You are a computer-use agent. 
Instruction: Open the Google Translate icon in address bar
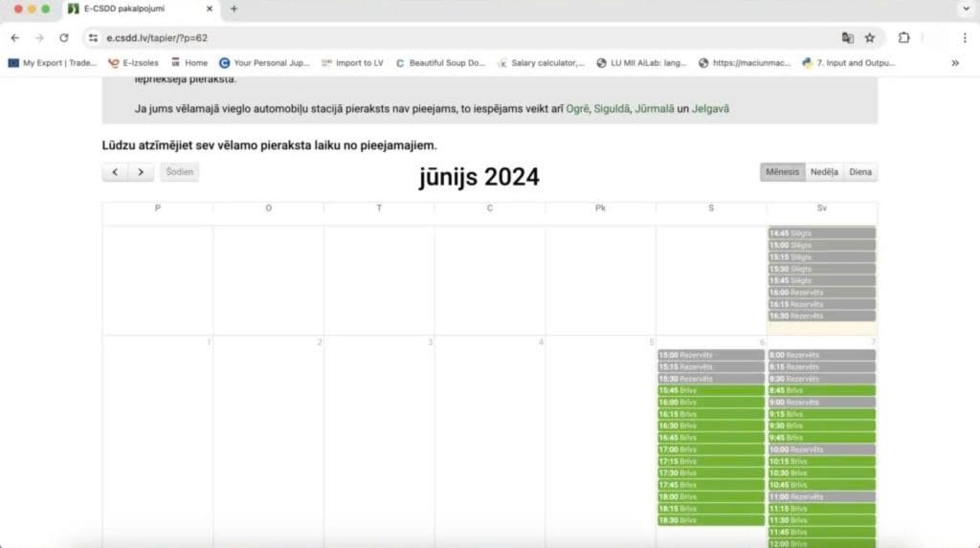pos(847,38)
